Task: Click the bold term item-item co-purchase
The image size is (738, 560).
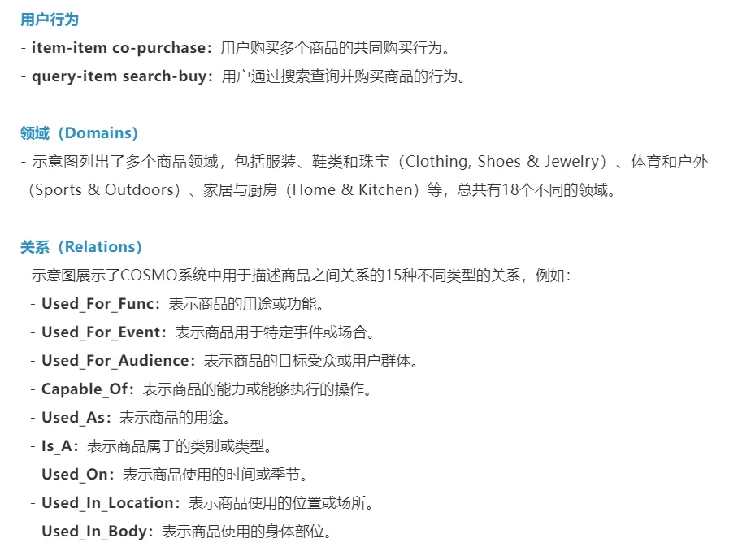Action: (122, 48)
